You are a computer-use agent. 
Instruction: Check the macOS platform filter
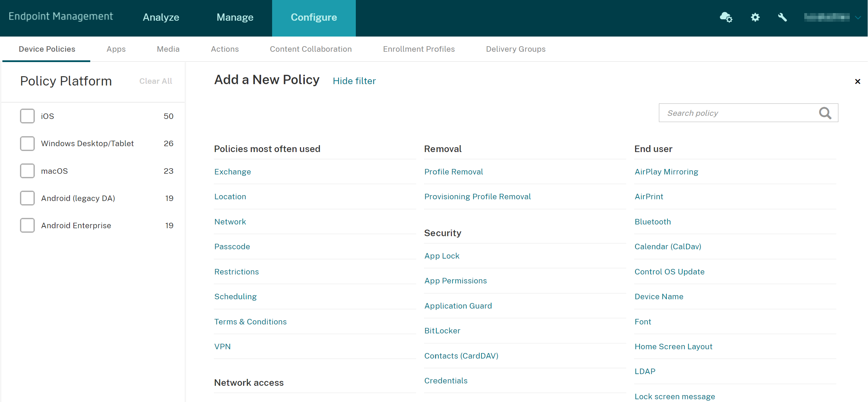(x=27, y=171)
